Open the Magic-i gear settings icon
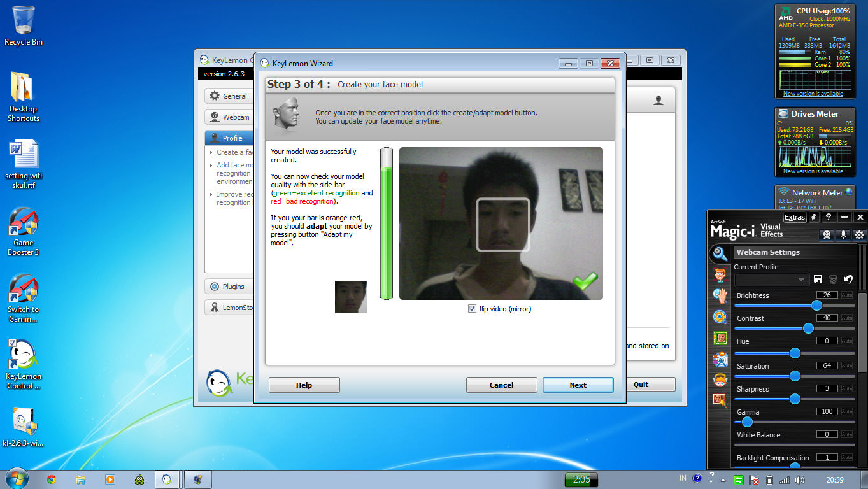Viewport: 868px width, 489px height. pyautogui.click(x=859, y=235)
